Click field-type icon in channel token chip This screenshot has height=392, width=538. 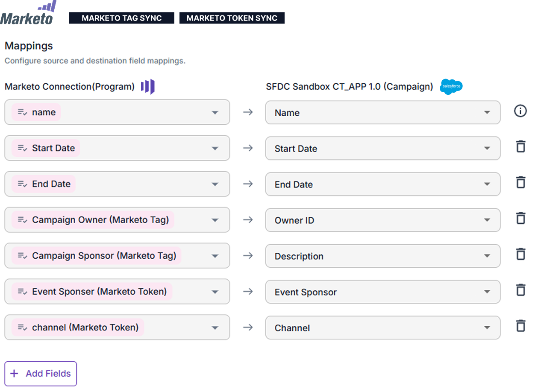[23, 328]
